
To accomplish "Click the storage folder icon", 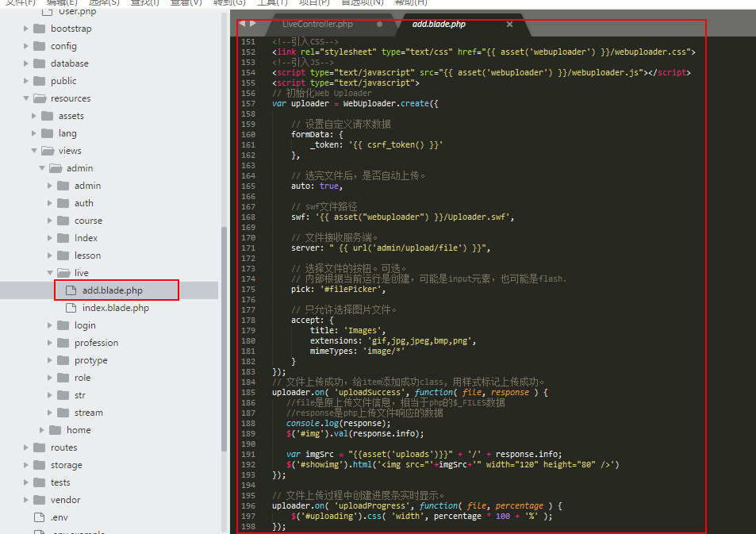I will click(39, 465).
